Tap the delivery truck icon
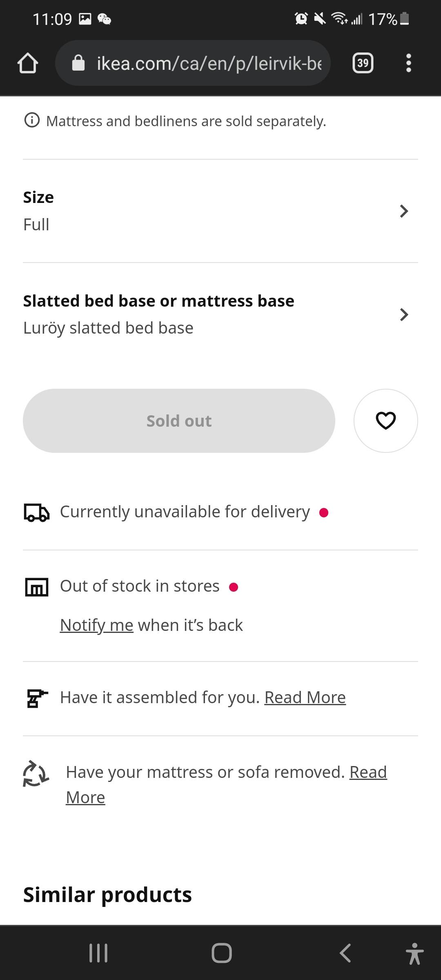441x980 pixels. pos(36,512)
